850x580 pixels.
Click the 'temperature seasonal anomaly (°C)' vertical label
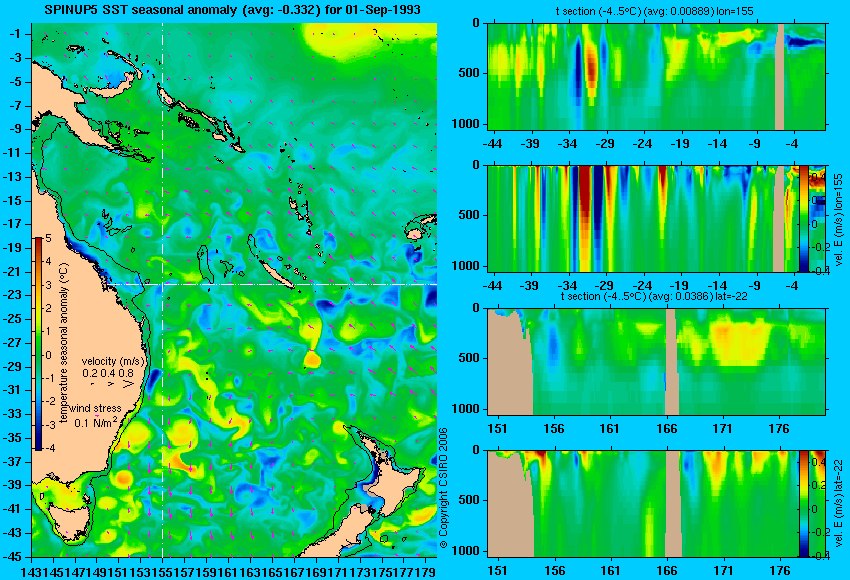63,343
